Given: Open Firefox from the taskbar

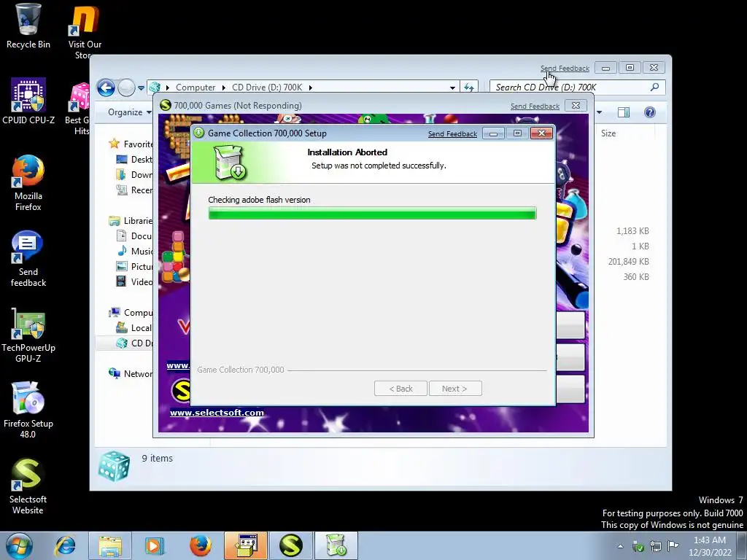Looking at the screenshot, I should [x=200, y=545].
